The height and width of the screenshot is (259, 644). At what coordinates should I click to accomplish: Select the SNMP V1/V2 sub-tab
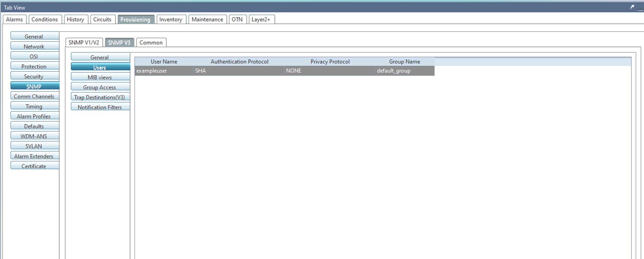(x=84, y=42)
